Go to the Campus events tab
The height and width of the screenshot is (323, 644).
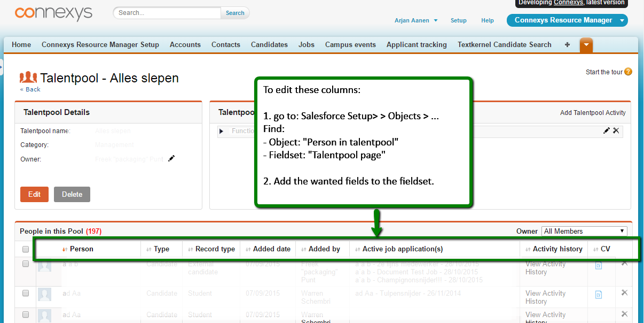coord(350,45)
